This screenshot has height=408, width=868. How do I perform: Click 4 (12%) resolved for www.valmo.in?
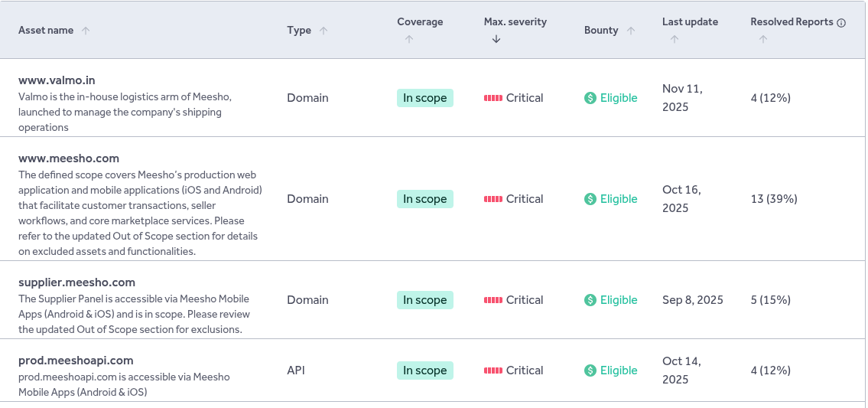771,98
